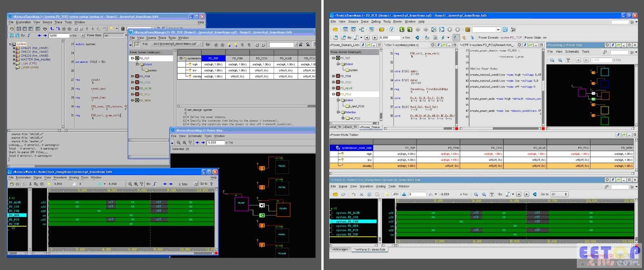Click the next-edge arrow button beside By: in Verdi
Image resolution: width=644 pixels, height=270 pixels.
374,38
